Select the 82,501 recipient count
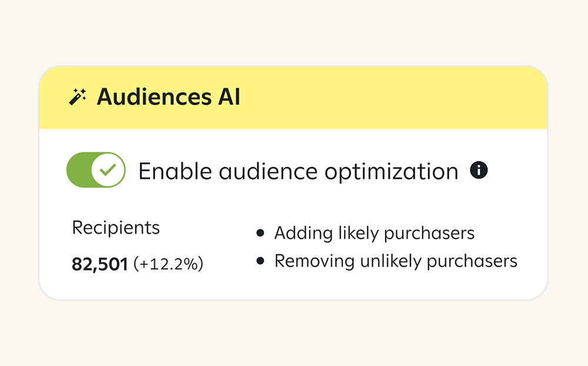588x366 pixels. click(x=100, y=264)
